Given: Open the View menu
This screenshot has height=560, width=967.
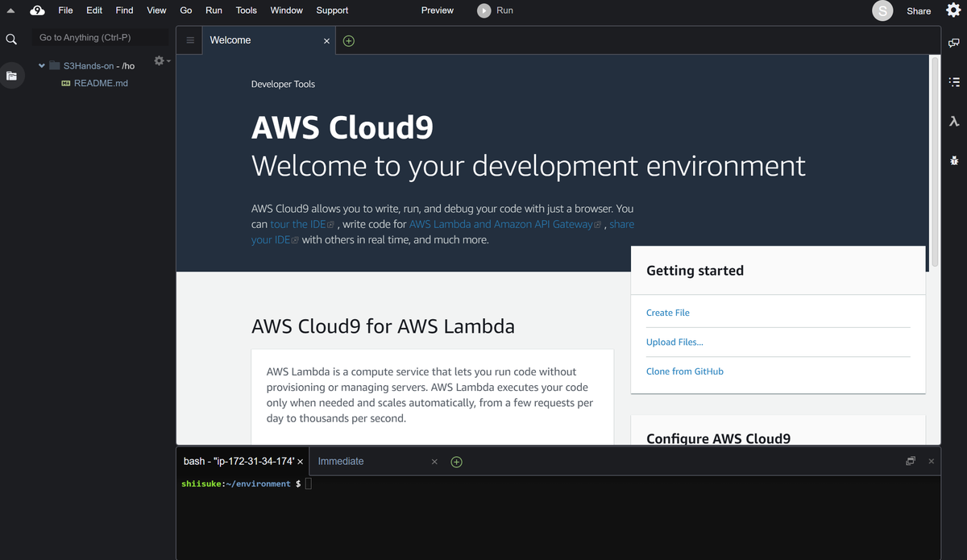Looking at the screenshot, I should (x=157, y=10).
